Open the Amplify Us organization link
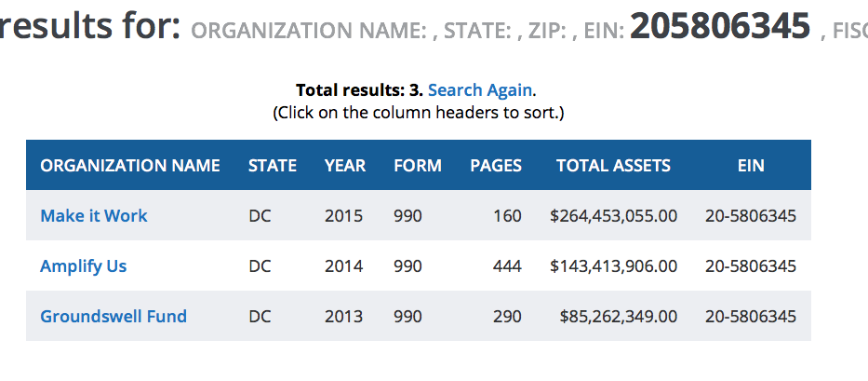This screenshot has width=868, height=381. pos(83,266)
